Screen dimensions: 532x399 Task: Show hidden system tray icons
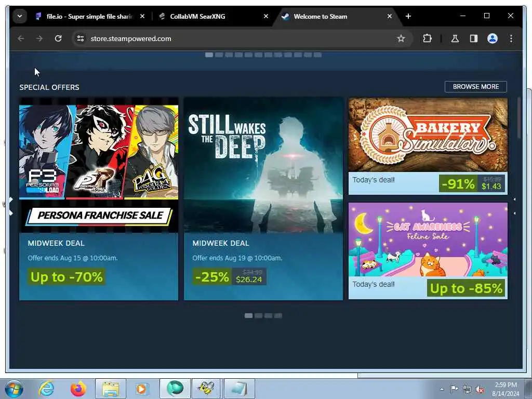[442, 389]
